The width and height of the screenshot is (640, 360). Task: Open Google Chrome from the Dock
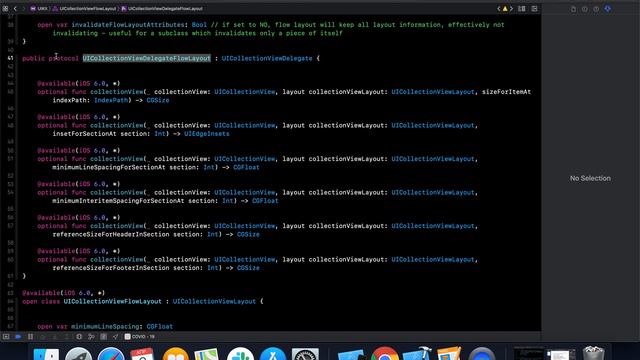[384, 354]
